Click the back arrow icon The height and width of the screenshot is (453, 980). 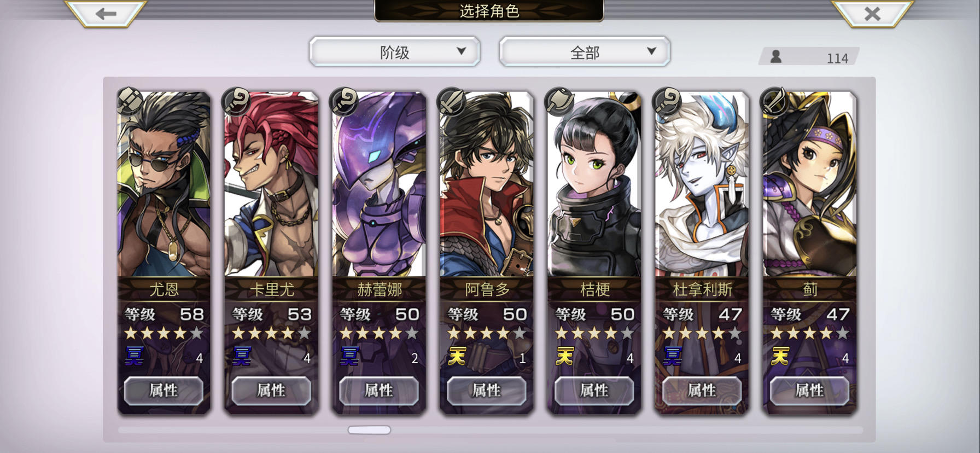point(106,14)
